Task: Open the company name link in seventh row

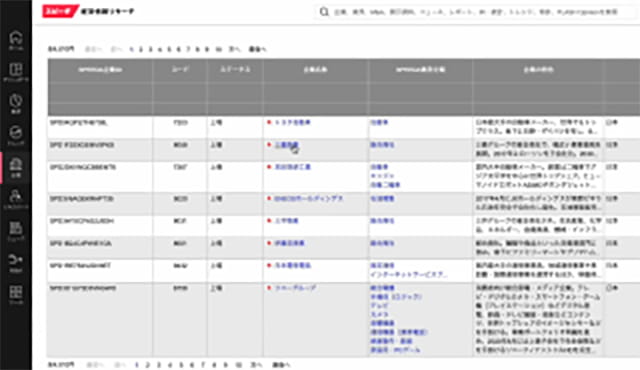Action: pyautogui.click(x=292, y=266)
